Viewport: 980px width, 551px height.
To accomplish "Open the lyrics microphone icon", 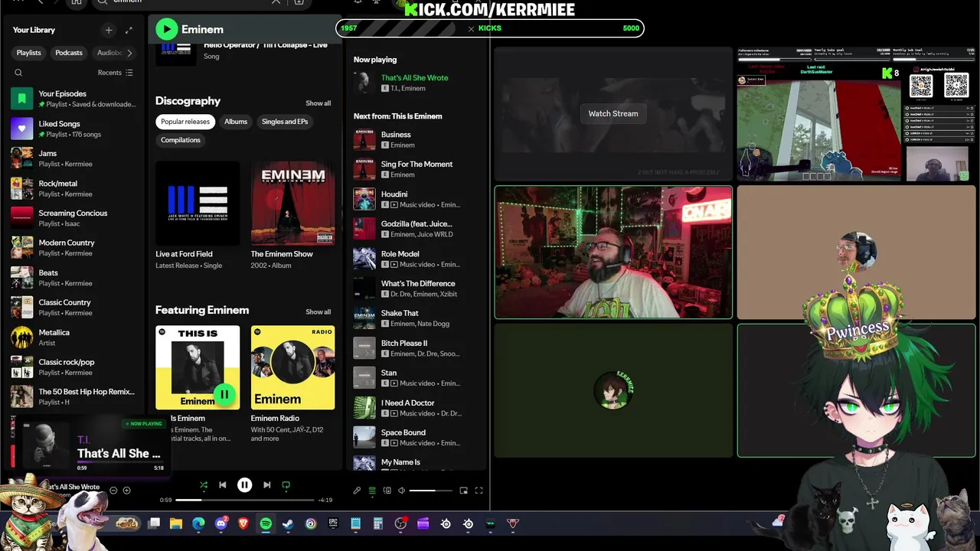I will [x=357, y=491].
